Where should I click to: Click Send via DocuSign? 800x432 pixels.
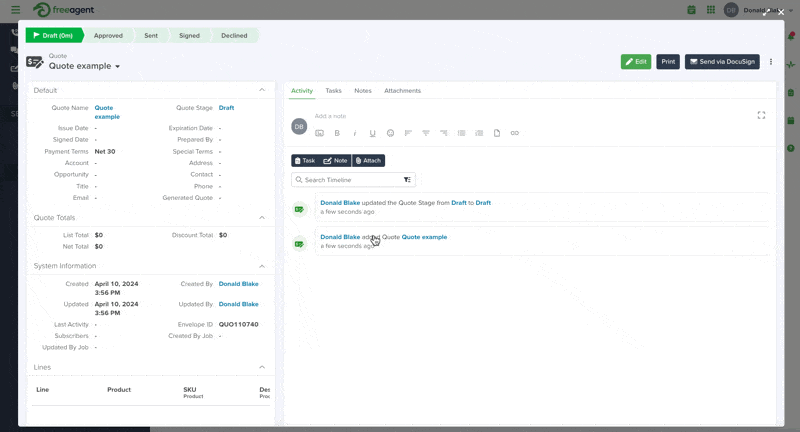tap(722, 62)
